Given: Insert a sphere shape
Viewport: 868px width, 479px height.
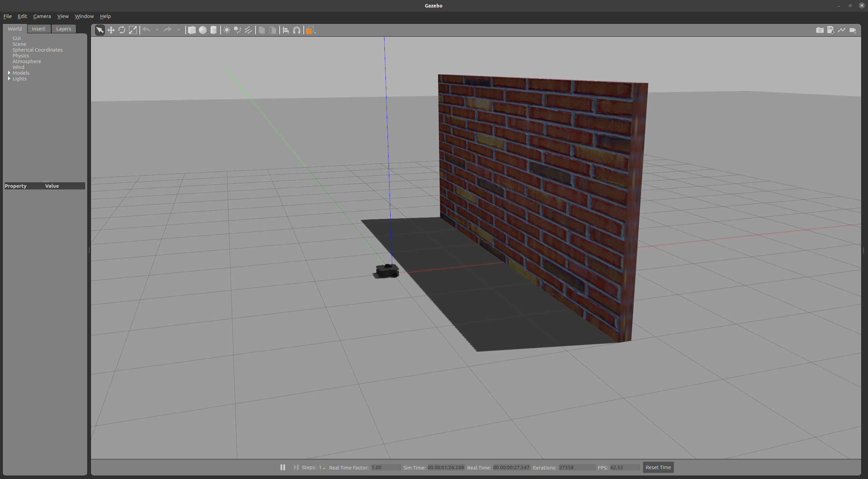Looking at the screenshot, I should [x=203, y=30].
